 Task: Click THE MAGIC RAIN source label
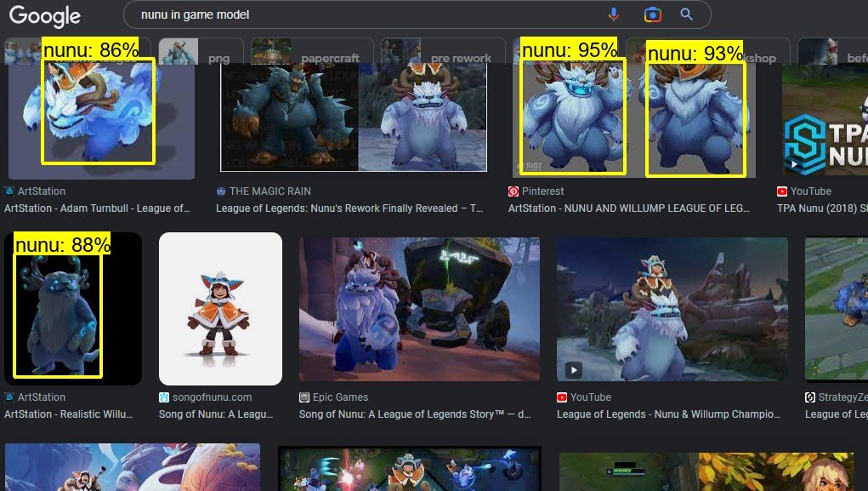tap(270, 191)
